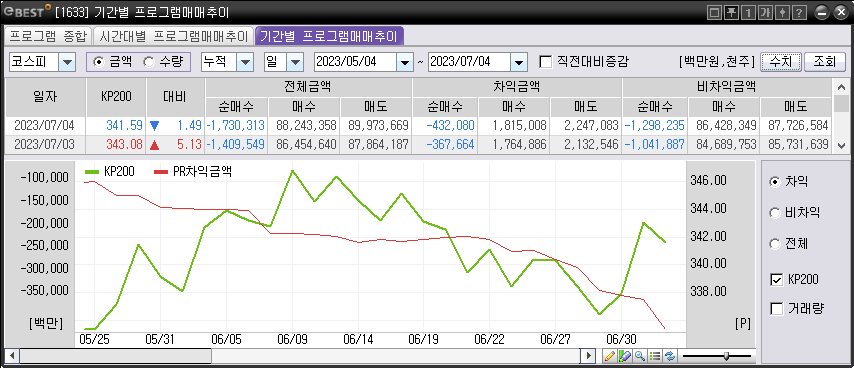Adjust the chart zoom slider handle
This screenshot has height=368, width=854.
[726, 357]
